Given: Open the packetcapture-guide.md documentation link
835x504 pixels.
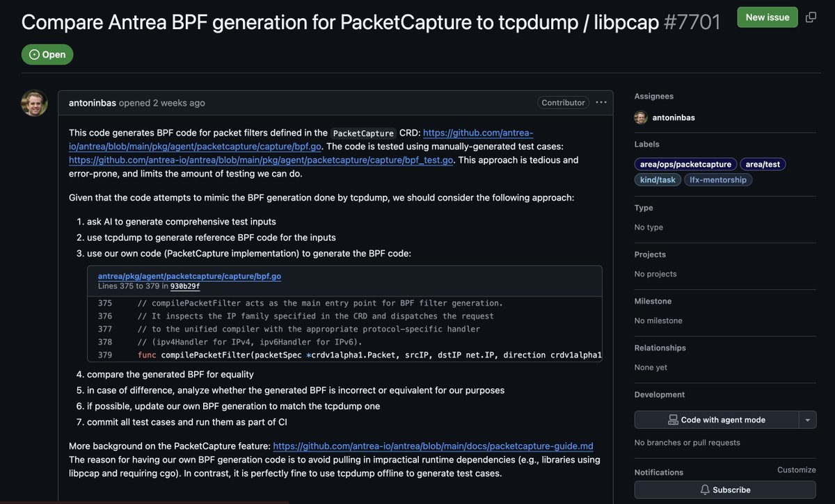Looking at the screenshot, I should (433, 446).
